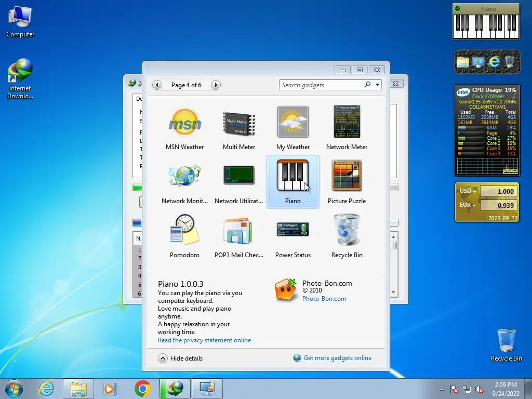Image resolution: width=532 pixels, height=399 pixels.
Task: Click the green progress bar in background window
Action: click(137, 187)
